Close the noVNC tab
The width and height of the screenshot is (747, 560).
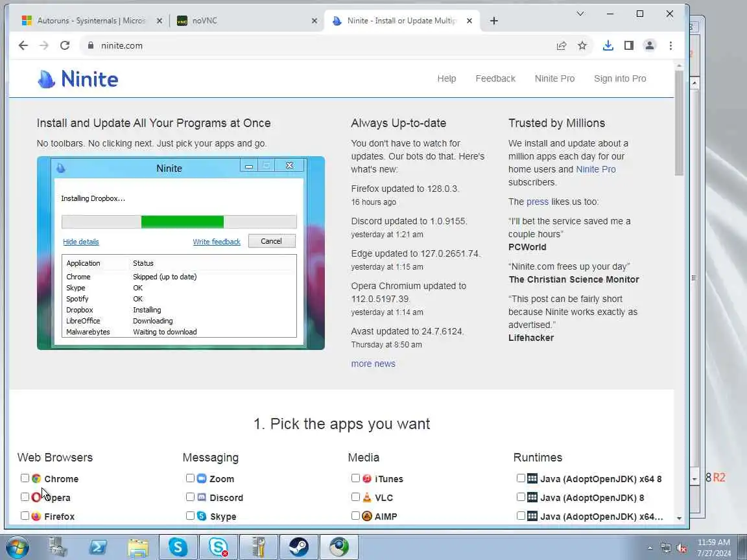(314, 21)
